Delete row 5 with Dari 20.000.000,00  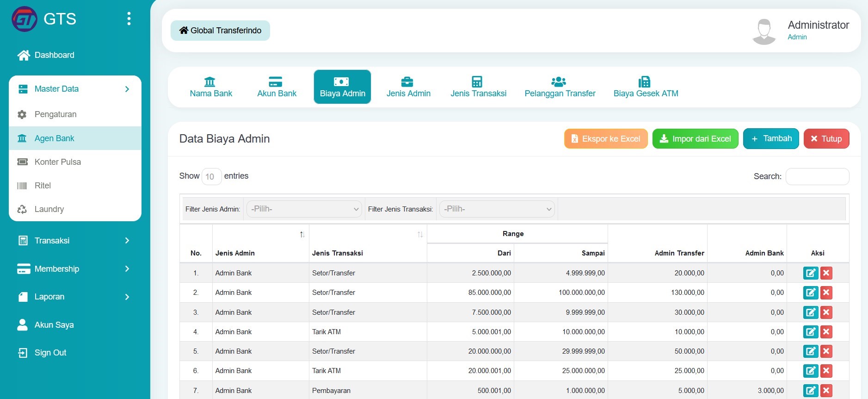coord(826,351)
